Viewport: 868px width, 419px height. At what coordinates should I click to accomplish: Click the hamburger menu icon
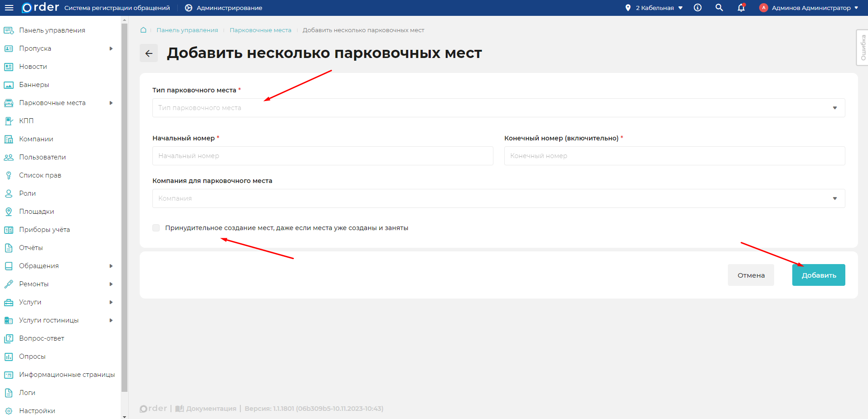(9, 8)
